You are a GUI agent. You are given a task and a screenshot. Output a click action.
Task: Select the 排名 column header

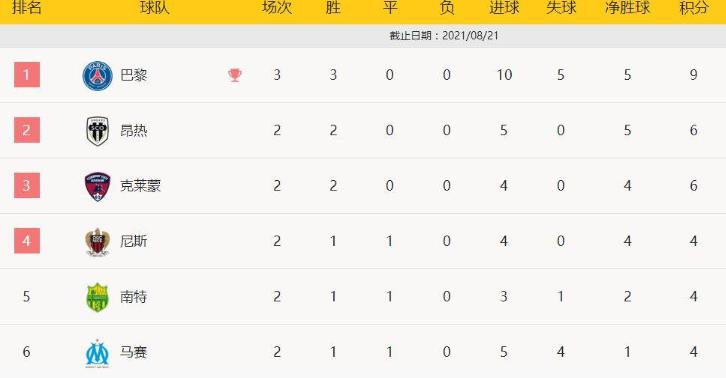point(27,7)
